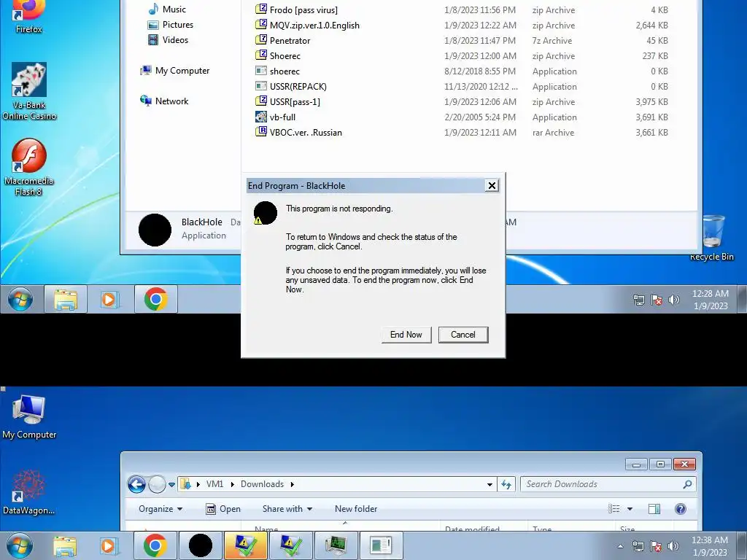Click the Start orb on the 12:38 AM taskbar

(x=20, y=545)
